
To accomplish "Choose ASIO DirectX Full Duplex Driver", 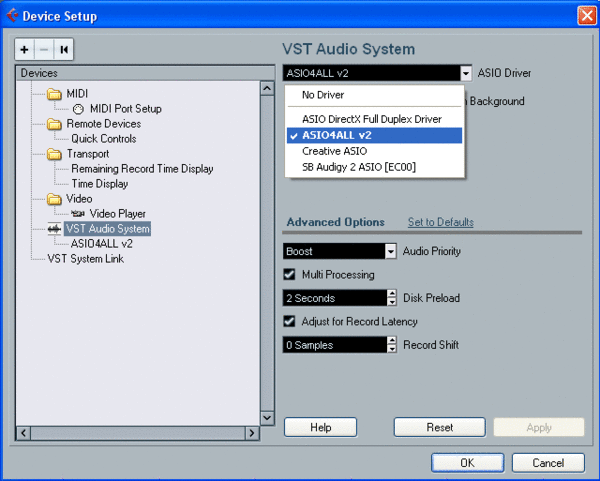I will (374, 119).
